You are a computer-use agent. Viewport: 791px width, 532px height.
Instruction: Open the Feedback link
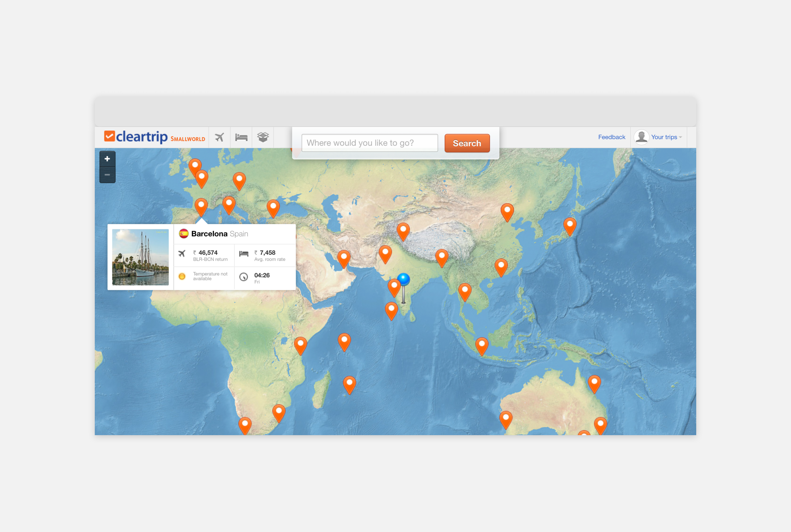pyautogui.click(x=611, y=137)
